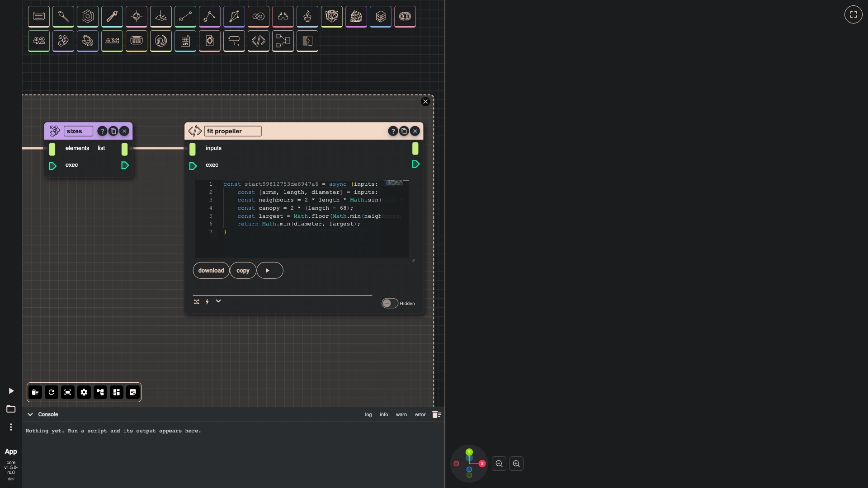Image resolution: width=868 pixels, height=488 pixels.
Task: Choose the 3D glasses toolbar icon
Action: (x=283, y=17)
